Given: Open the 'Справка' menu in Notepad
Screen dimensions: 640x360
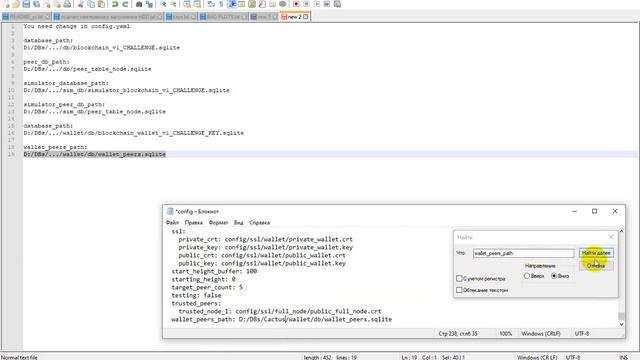Looking at the screenshot, I should [260, 222].
